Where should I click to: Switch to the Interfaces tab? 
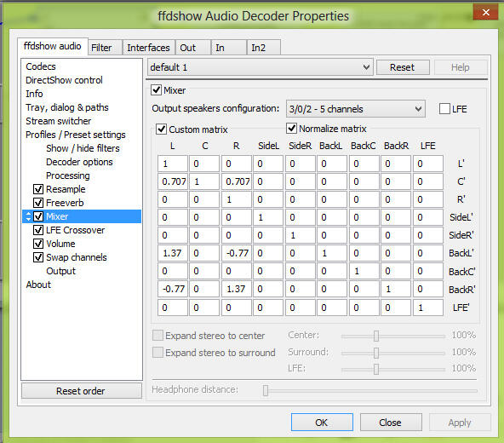(148, 48)
